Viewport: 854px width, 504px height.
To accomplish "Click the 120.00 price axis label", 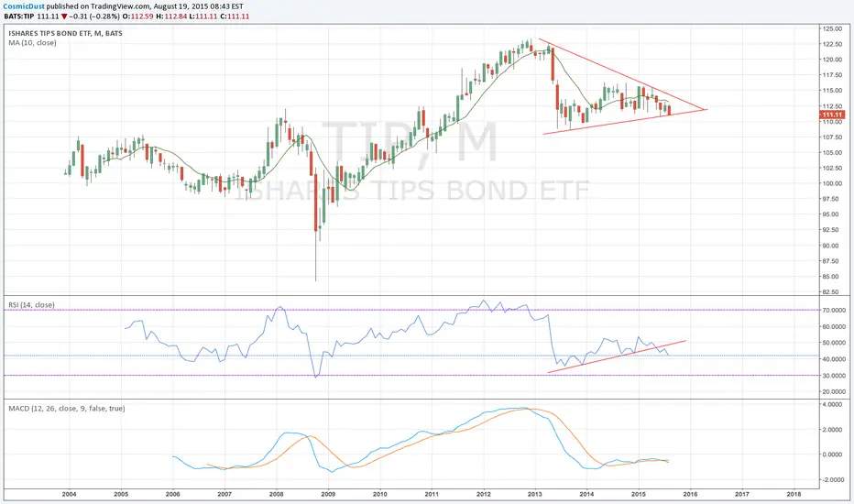I will coord(833,60).
